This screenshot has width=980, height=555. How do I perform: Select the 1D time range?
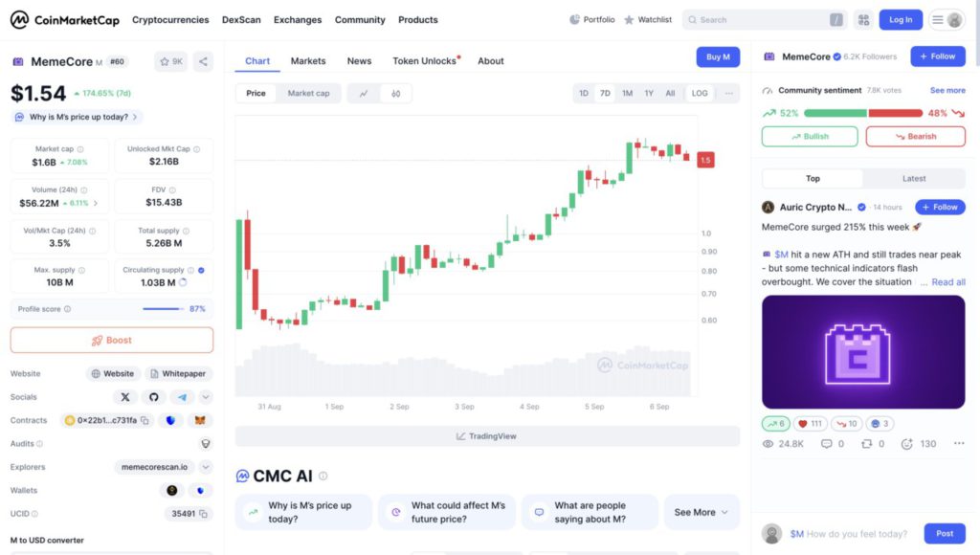584,94
